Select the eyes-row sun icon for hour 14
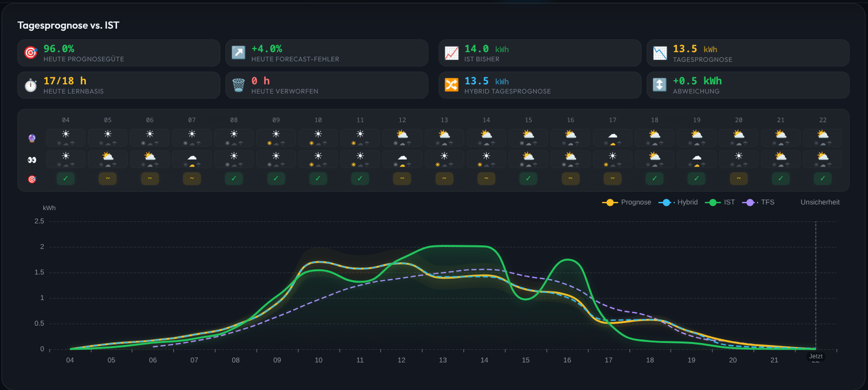The width and height of the screenshot is (868, 390). tap(486, 156)
